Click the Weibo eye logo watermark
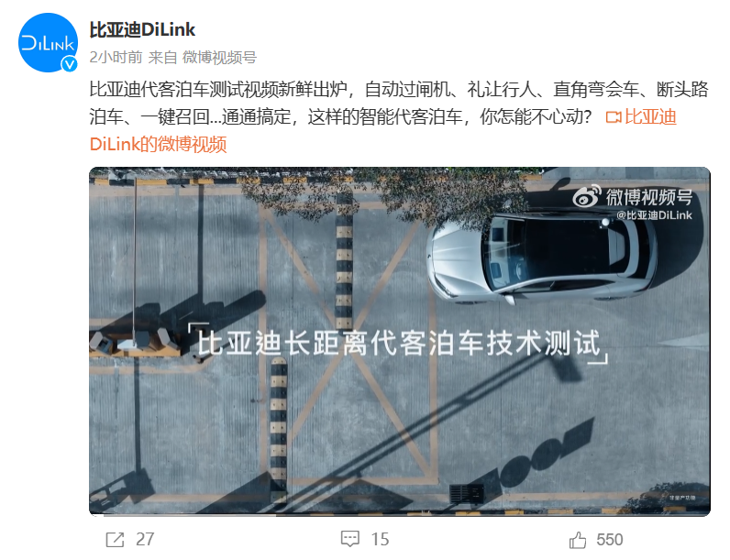 point(587,196)
